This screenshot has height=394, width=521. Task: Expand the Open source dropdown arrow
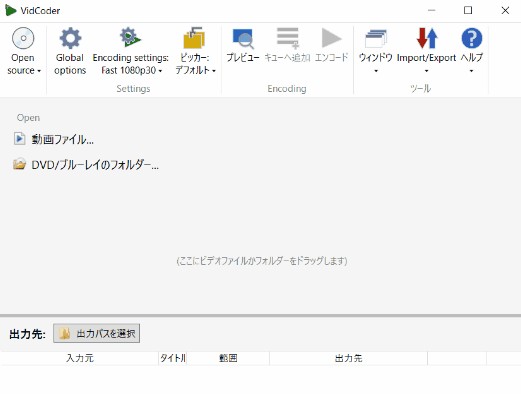coord(39,71)
